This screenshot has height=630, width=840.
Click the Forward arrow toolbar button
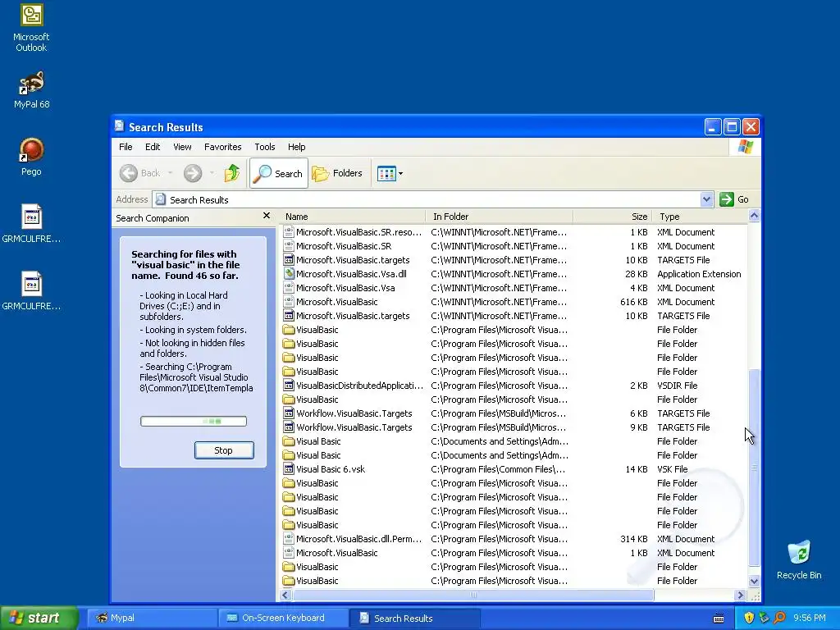193,173
